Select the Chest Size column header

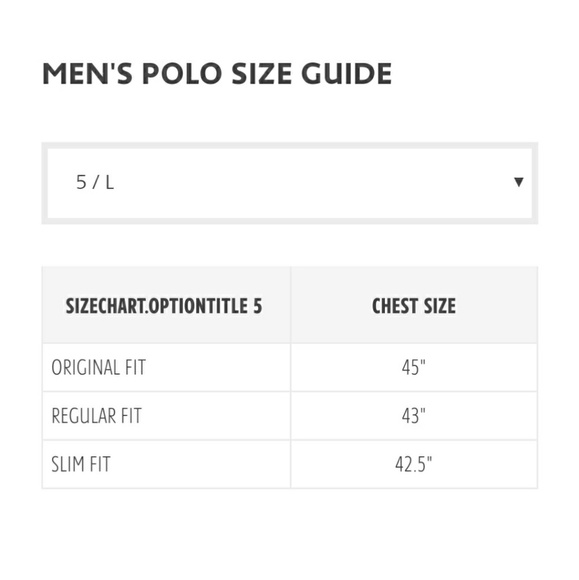(x=414, y=306)
